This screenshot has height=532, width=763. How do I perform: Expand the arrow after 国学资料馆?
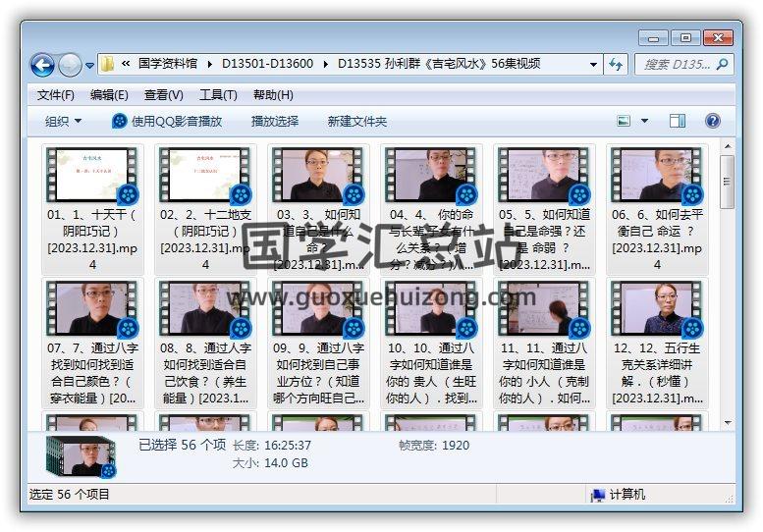point(210,64)
